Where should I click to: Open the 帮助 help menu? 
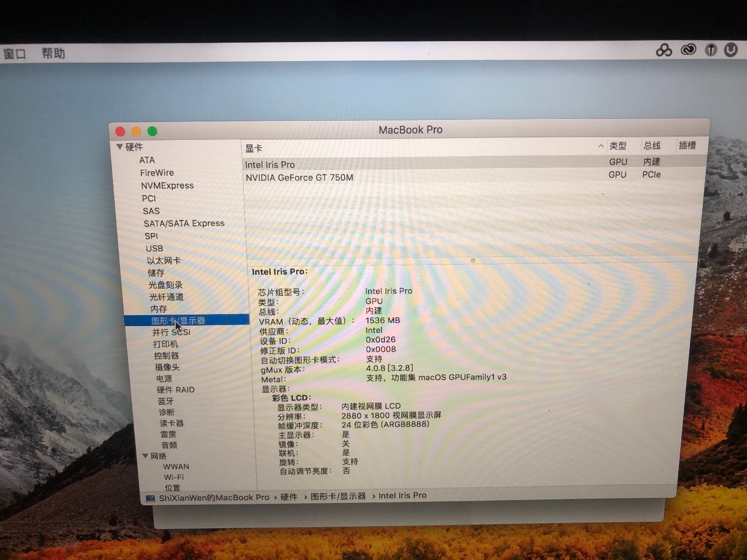click(53, 53)
